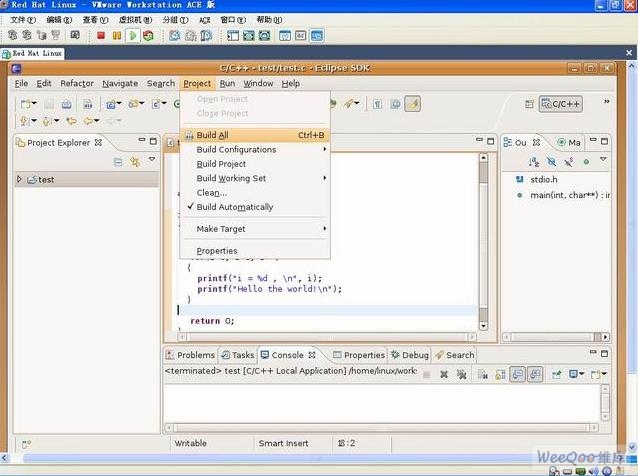Click the highlighted mark occurrences toolbar icon
The width and height of the screenshot is (638, 476).
click(x=412, y=104)
